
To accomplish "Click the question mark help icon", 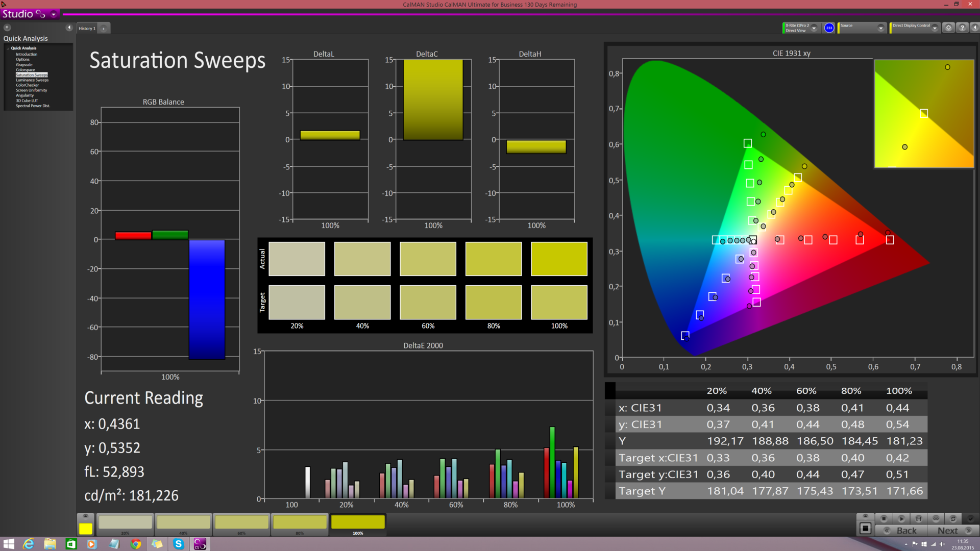I will tap(962, 28).
